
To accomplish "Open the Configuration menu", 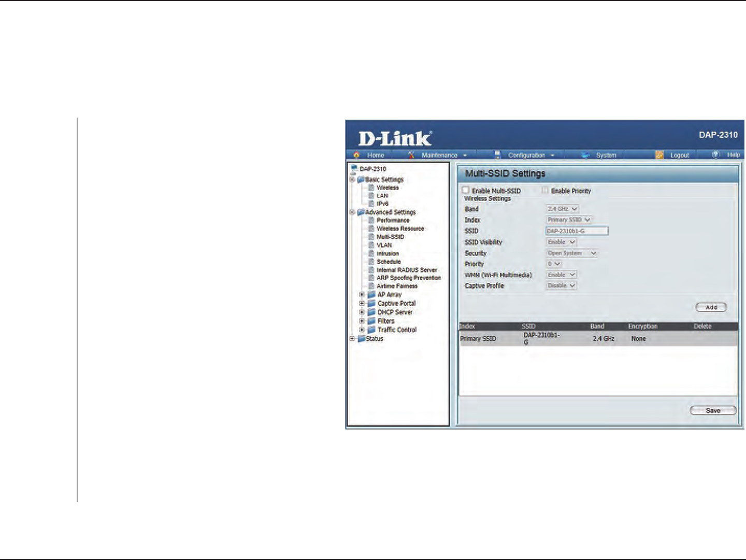I will click(x=526, y=155).
